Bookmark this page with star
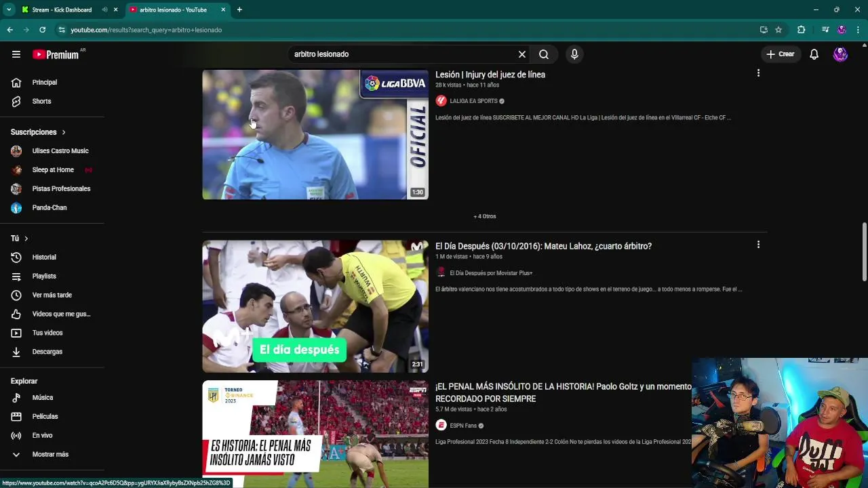The image size is (868, 488). [x=778, y=30]
